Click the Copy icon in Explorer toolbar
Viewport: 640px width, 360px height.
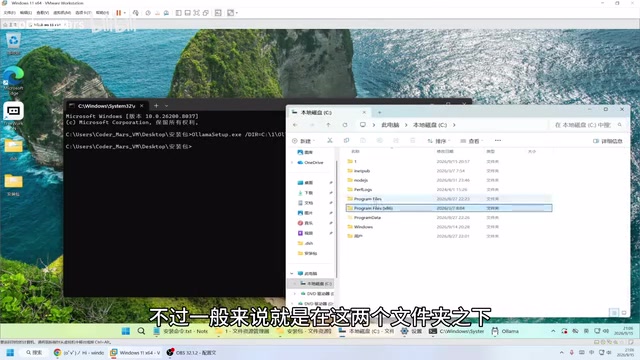click(x=346, y=140)
